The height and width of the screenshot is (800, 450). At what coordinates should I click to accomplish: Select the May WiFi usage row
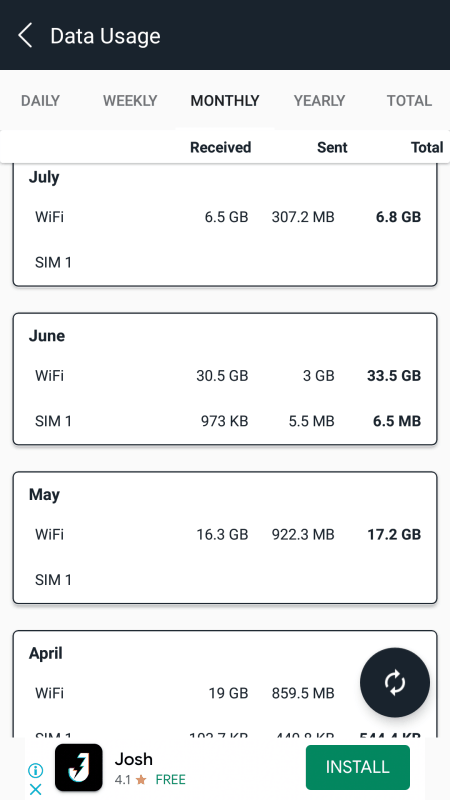[x=225, y=534]
